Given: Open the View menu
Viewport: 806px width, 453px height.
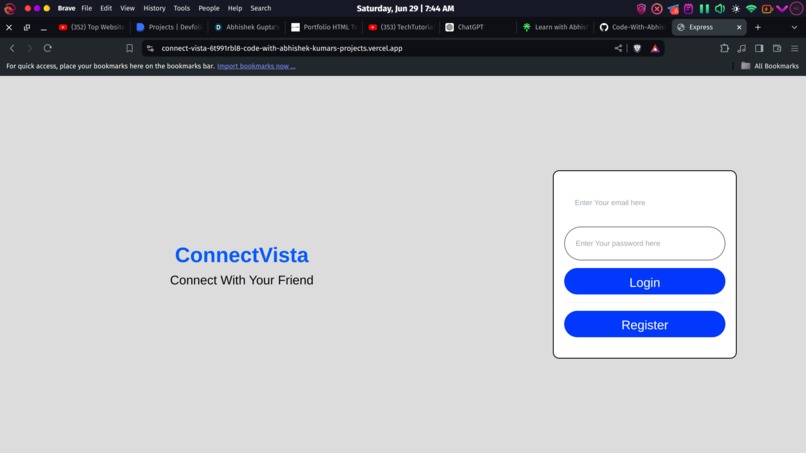Looking at the screenshot, I should click(127, 8).
